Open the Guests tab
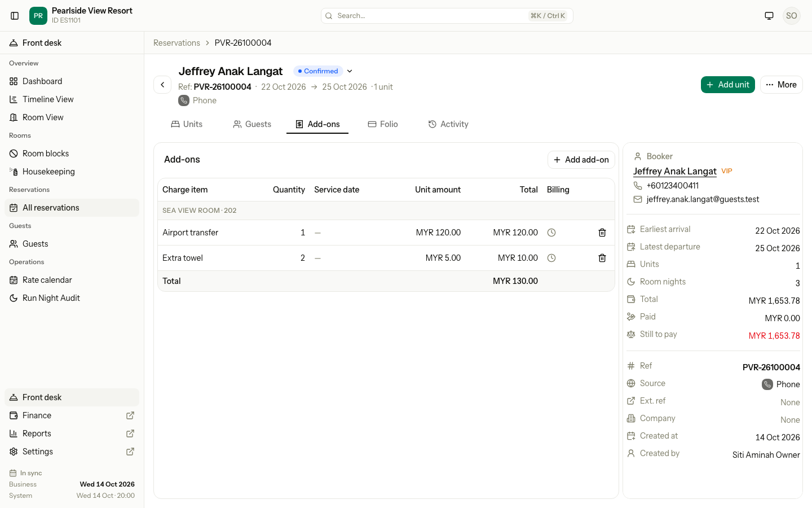The width and height of the screenshot is (812, 508). [x=252, y=124]
